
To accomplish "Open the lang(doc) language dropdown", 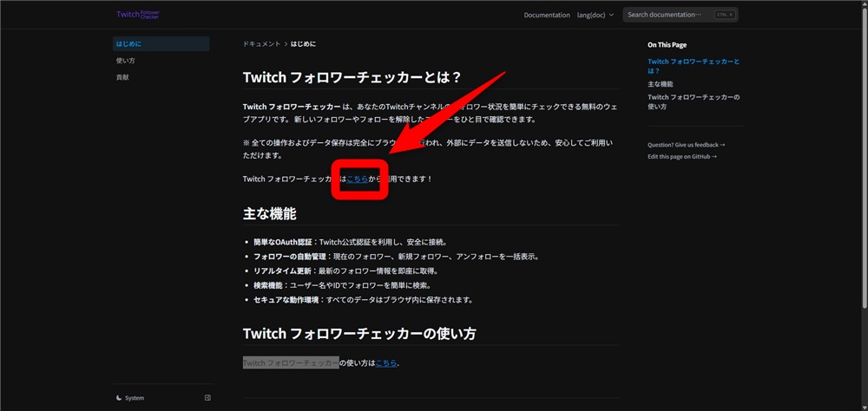I will (595, 15).
